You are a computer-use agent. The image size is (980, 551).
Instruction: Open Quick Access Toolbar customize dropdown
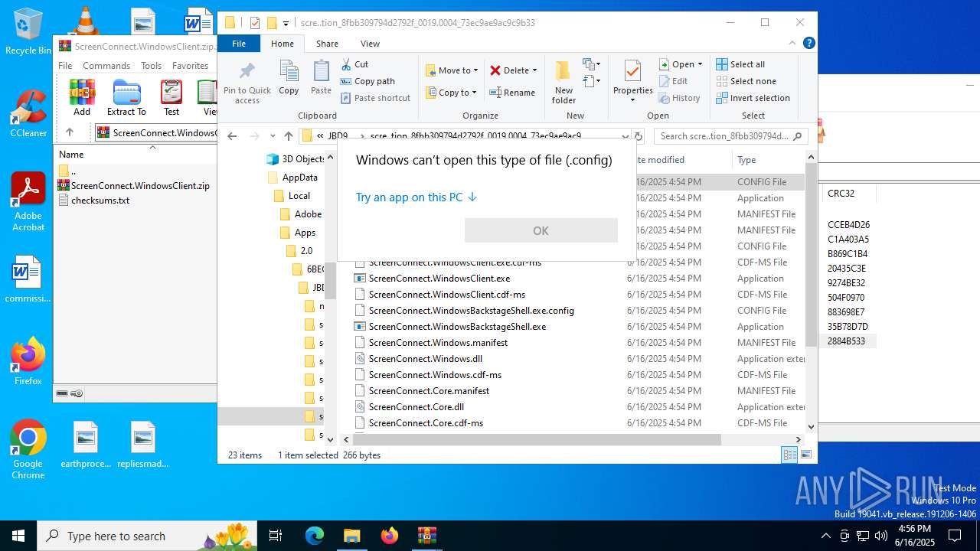tap(286, 23)
